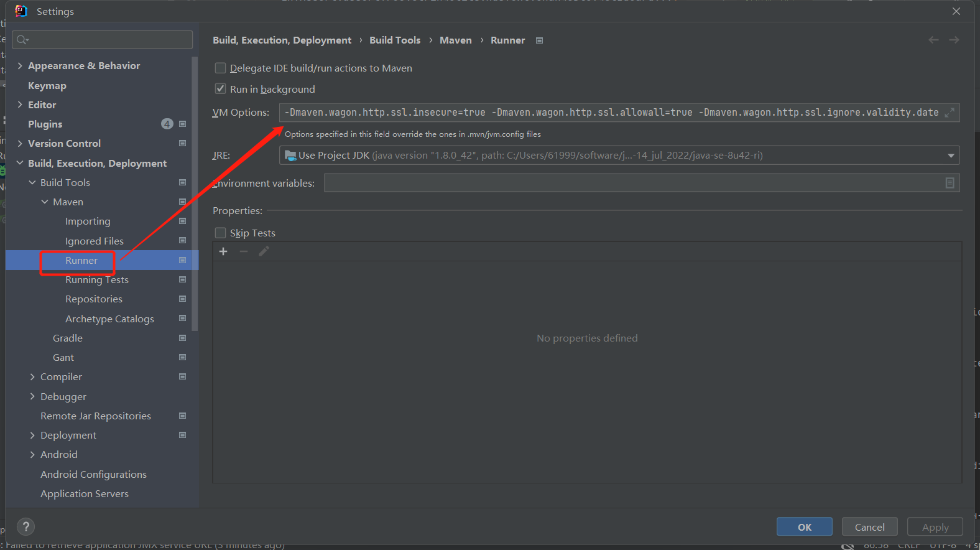
Task: Click the navigate forward arrow
Action: pyautogui.click(x=954, y=40)
